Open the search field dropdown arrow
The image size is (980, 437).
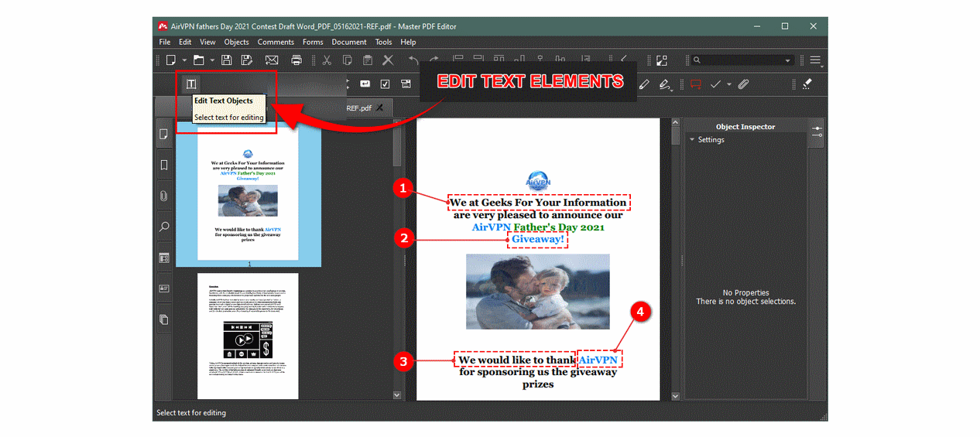788,60
